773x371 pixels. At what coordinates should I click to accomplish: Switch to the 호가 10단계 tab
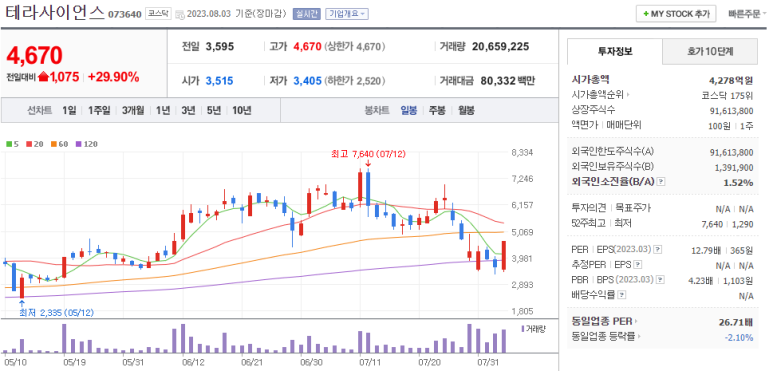[x=710, y=51]
